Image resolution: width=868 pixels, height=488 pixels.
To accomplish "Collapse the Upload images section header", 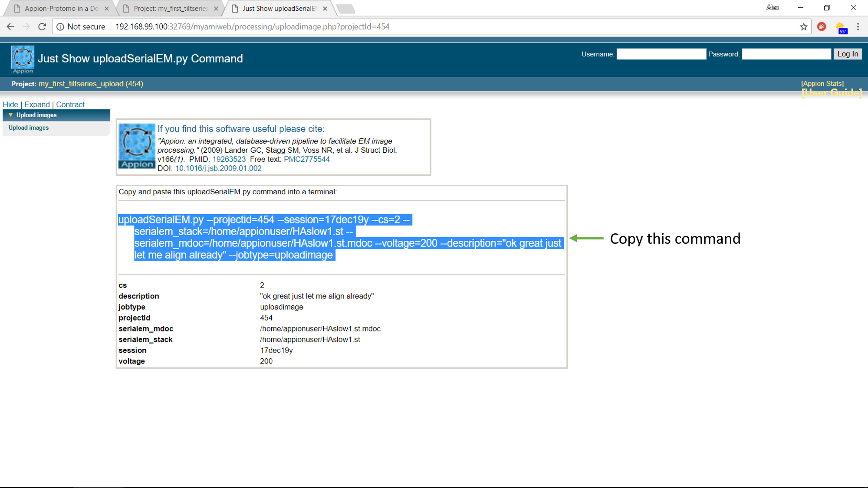I will [x=56, y=115].
